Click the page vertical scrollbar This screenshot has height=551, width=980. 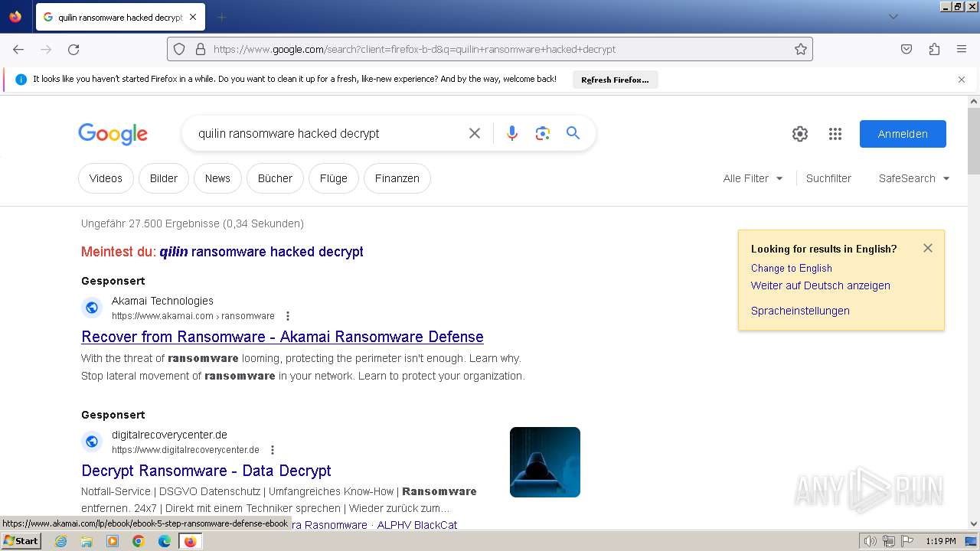(974, 142)
